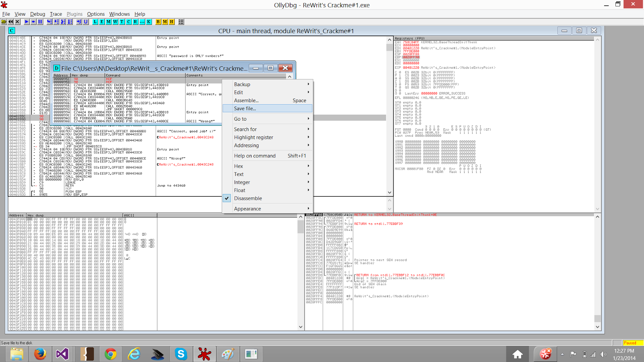This screenshot has width=644, height=362.
Task: Click the Hex dump column header in file window
Action: (x=88, y=75)
